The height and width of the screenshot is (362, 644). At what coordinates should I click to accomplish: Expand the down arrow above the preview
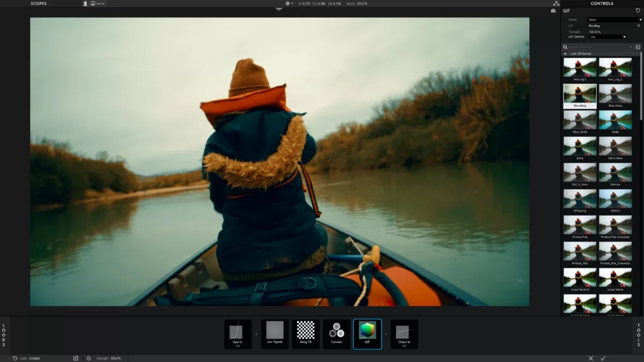point(279,9)
